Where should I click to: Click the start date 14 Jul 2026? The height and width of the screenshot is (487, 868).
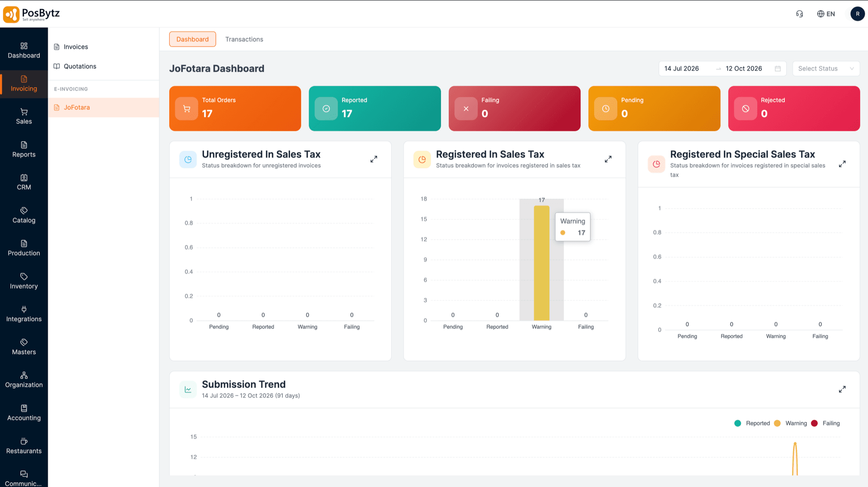(x=681, y=69)
